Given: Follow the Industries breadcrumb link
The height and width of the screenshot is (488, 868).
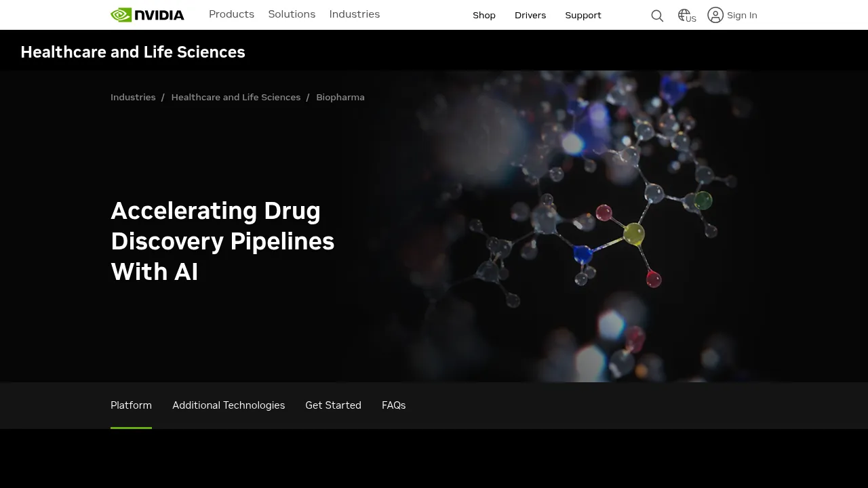Looking at the screenshot, I should click(133, 97).
